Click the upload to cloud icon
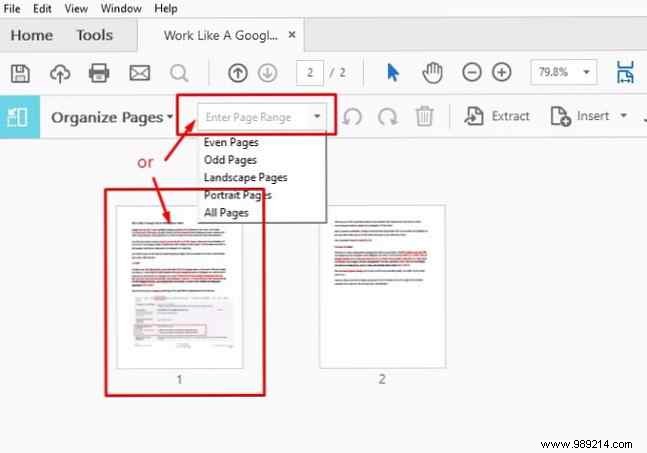The height and width of the screenshot is (453, 647). pyautogui.click(x=60, y=73)
